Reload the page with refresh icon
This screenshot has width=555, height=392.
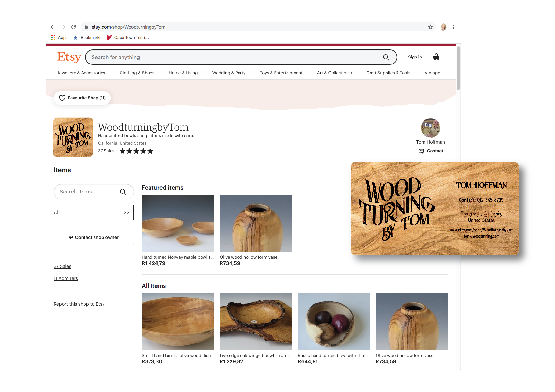(73, 27)
